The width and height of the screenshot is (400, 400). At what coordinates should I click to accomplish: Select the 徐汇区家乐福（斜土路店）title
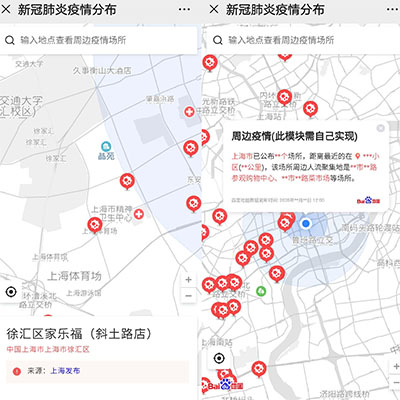(x=79, y=334)
